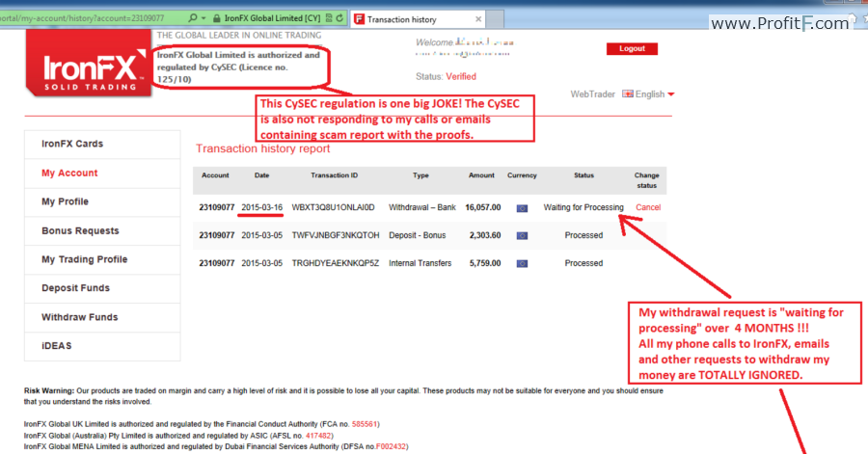This screenshot has height=454, width=868.
Task: Click the Transaction history tab favicon
Action: 360,19
